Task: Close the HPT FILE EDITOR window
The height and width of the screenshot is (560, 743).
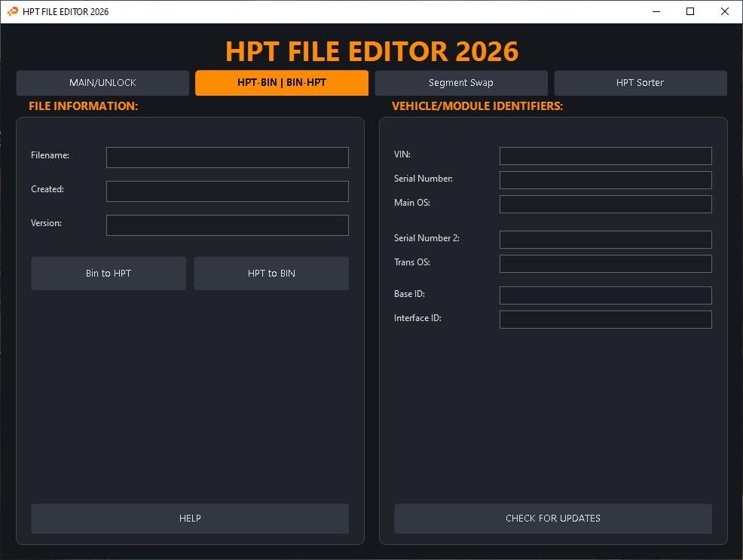Action: click(724, 11)
